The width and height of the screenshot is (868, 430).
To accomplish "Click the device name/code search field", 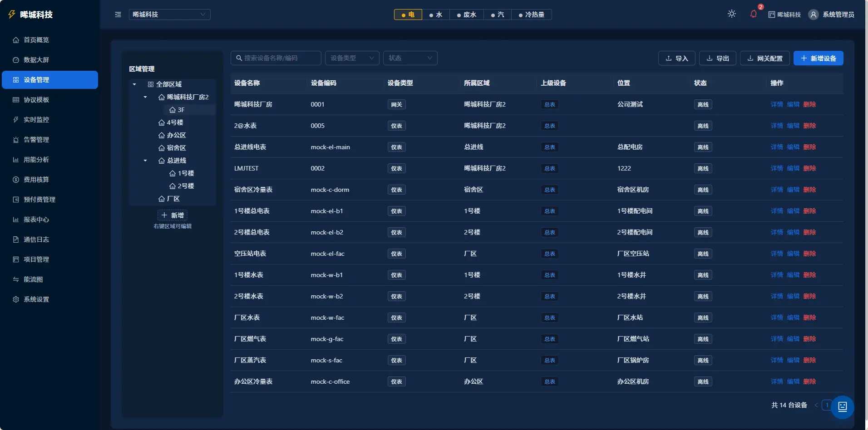I will point(276,58).
